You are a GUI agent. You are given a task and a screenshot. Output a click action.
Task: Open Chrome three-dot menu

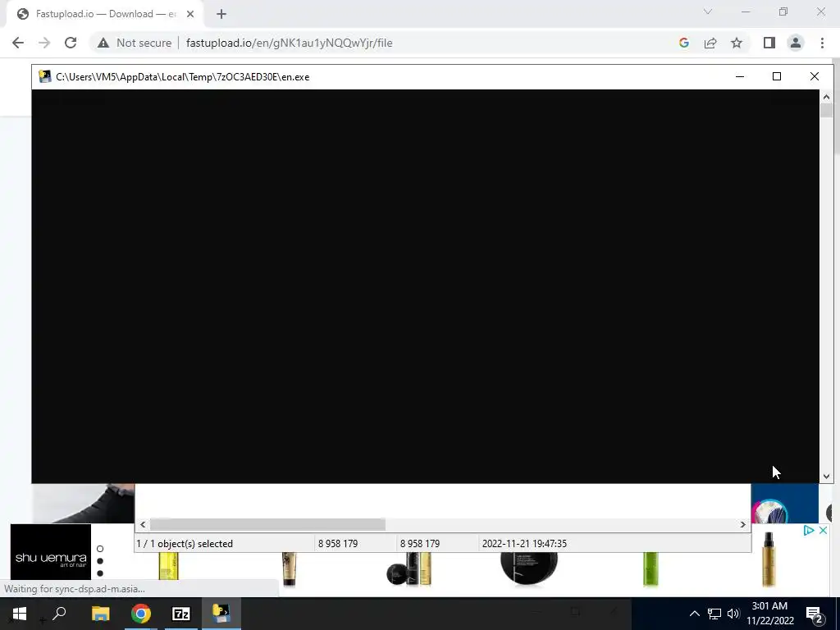coord(822,43)
